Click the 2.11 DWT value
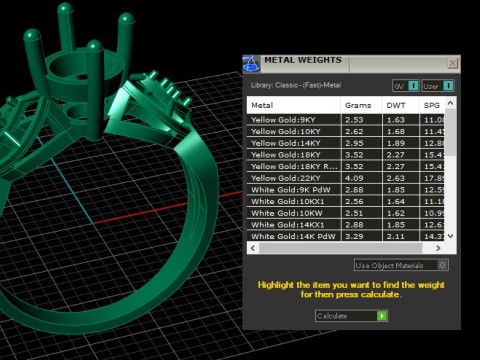Viewport: 480px width, 360px height. 396,236
